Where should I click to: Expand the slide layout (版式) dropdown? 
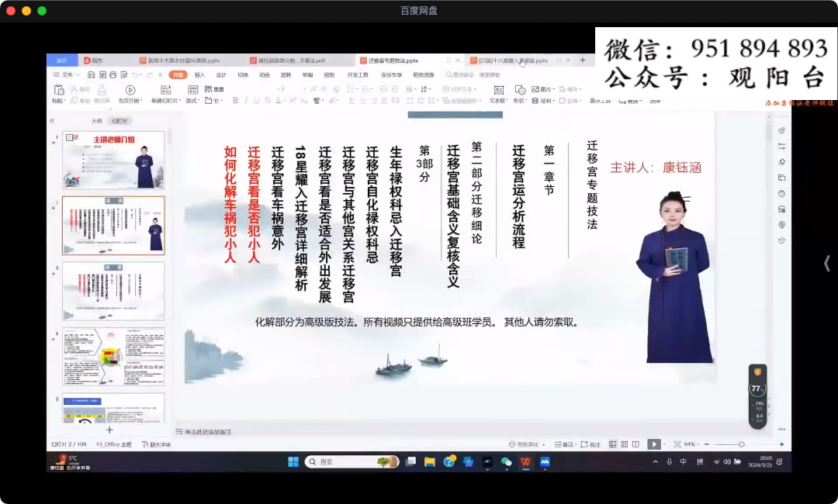tap(193, 101)
